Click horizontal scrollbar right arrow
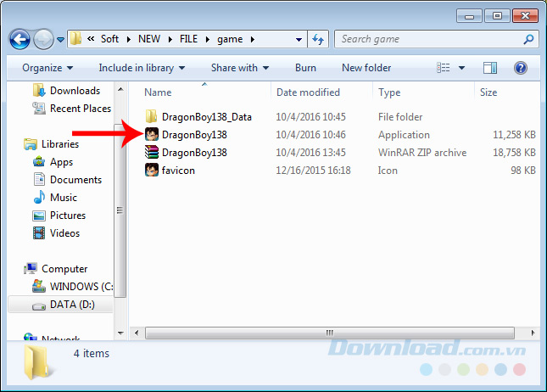This screenshot has width=547, height=392. coord(533,333)
